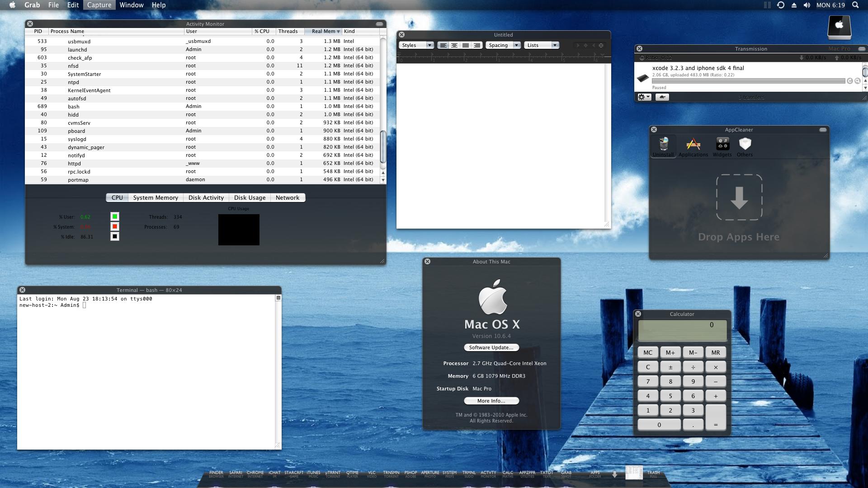
Task: Click the justify text alignment icon
Action: click(465, 45)
